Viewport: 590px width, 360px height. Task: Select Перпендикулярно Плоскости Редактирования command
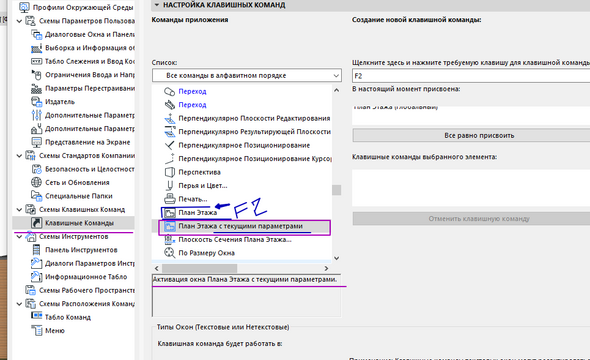click(254, 118)
